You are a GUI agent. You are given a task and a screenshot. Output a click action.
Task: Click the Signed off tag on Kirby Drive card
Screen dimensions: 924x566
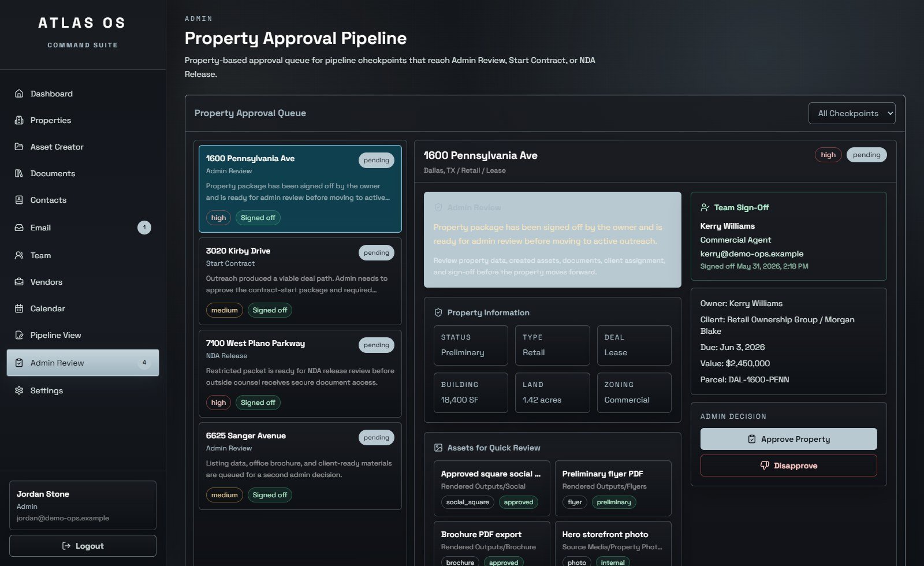(x=270, y=310)
